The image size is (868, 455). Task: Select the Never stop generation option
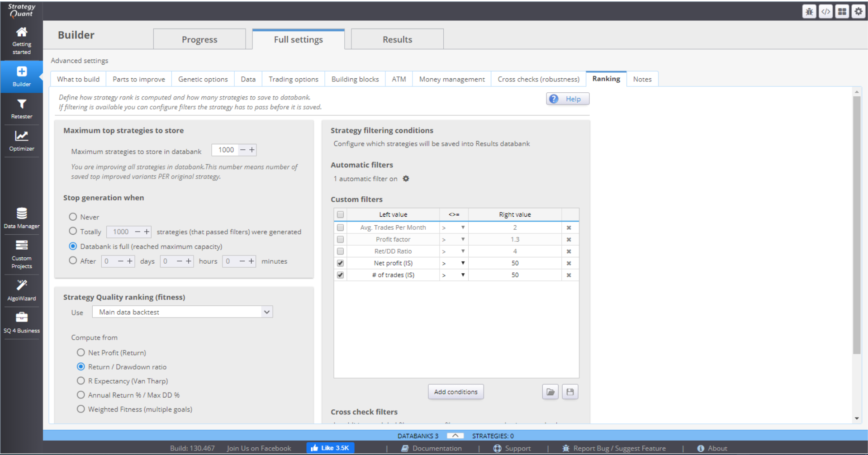click(x=73, y=217)
